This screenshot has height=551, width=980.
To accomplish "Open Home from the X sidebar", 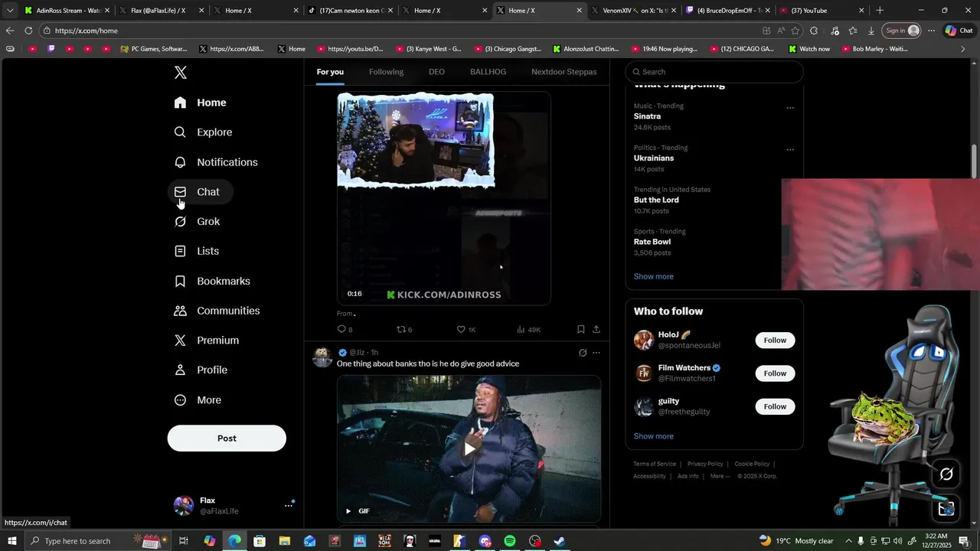I will (201, 103).
